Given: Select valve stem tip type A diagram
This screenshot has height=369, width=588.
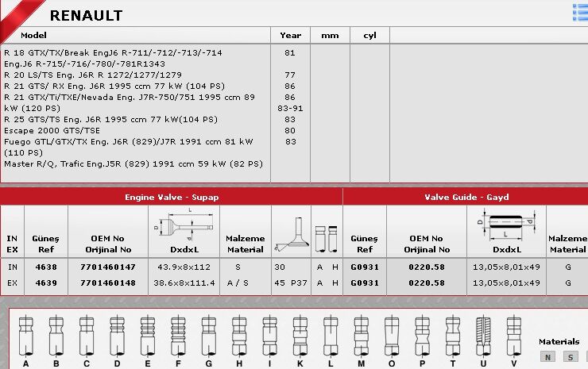Looking at the screenshot, I should [x=26, y=339].
